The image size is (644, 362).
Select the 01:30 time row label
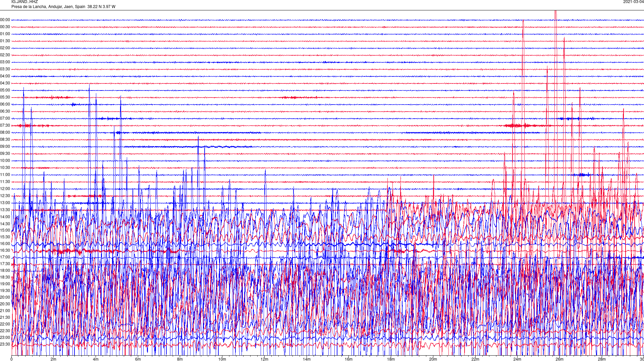5,41
